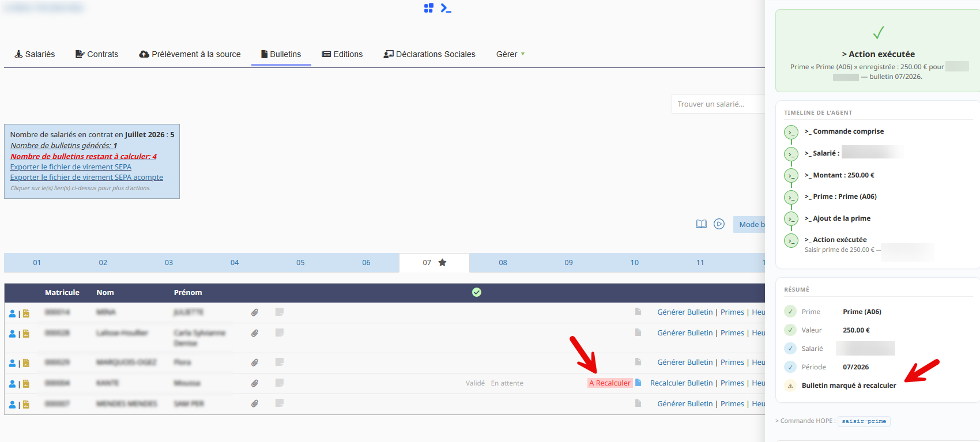Select month 06 in period bar
The width and height of the screenshot is (980, 442).
(x=366, y=263)
